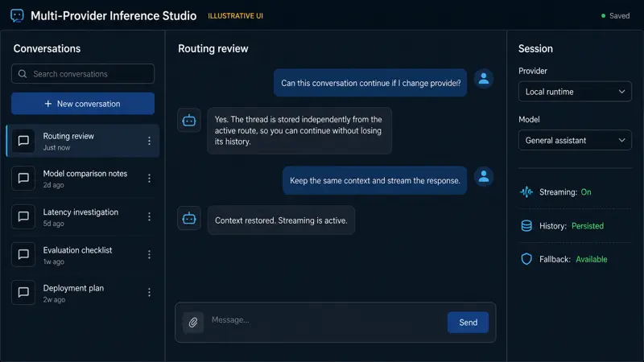Click the Provider field label

tap(533, 71)
